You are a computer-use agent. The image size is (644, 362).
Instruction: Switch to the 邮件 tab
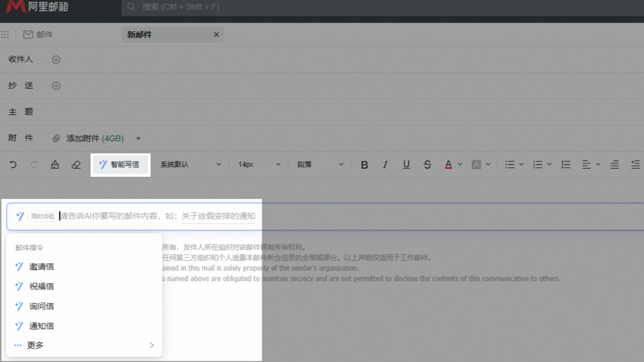pyautogui.click(x=38, y=34)
